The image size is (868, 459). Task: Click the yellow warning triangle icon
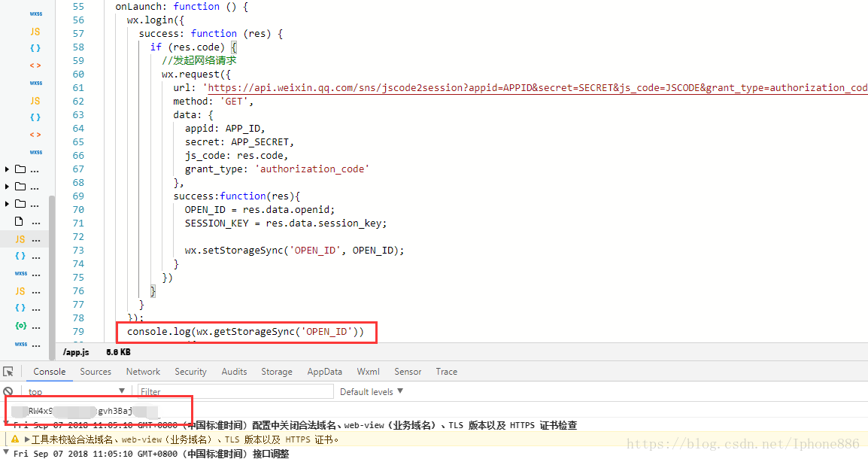15,439
